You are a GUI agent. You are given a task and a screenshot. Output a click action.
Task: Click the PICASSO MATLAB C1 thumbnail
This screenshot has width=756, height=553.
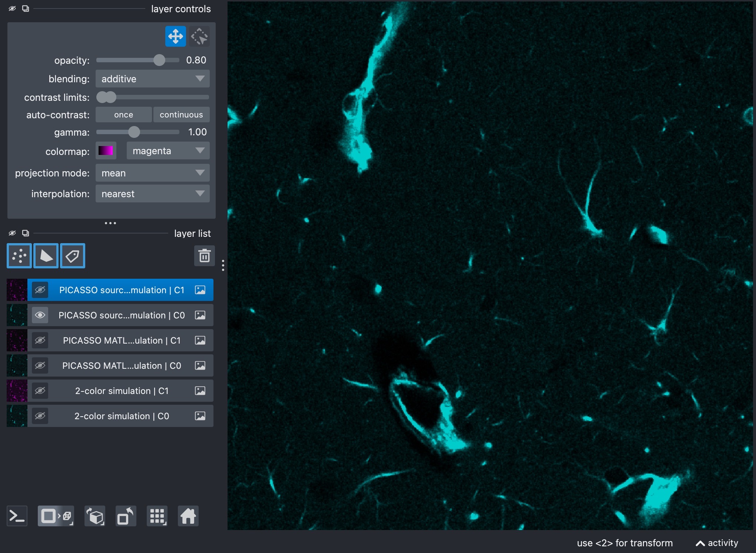[17, 340]
